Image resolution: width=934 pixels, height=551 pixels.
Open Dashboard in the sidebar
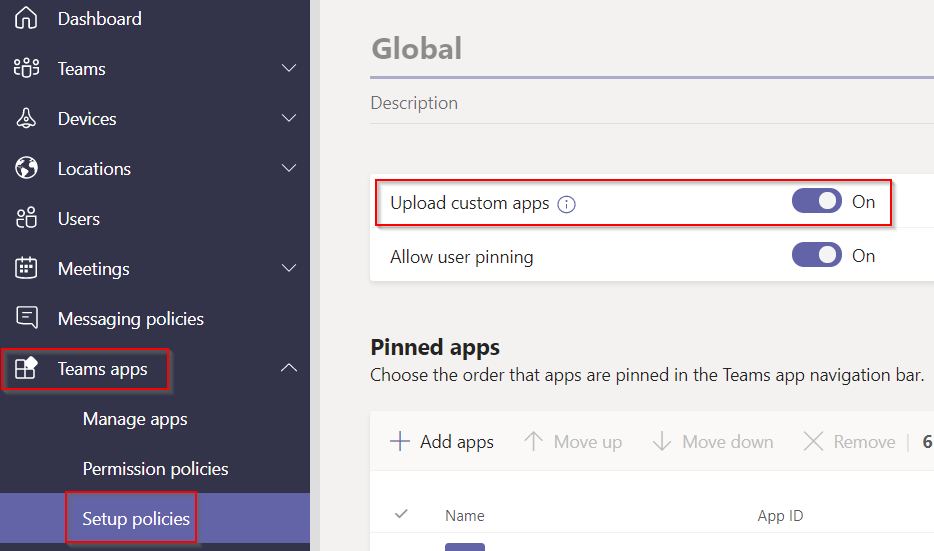coord(99,18)
